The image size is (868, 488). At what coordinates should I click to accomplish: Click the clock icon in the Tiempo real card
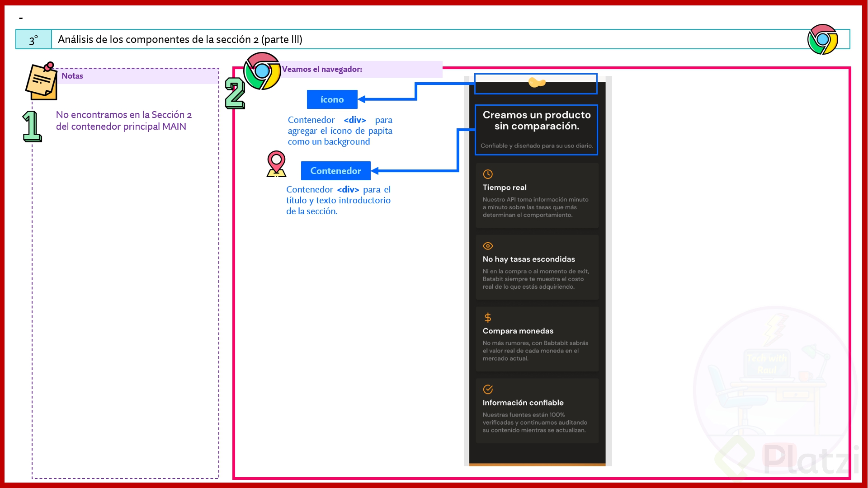coord(488,174)
